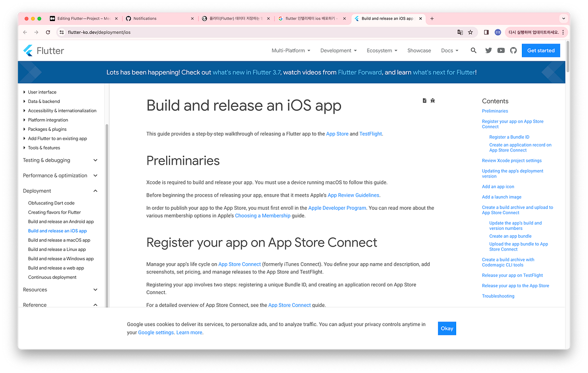Open the site search magnifier icon
This screenshot has width=588, height=373.
(473, 50)
